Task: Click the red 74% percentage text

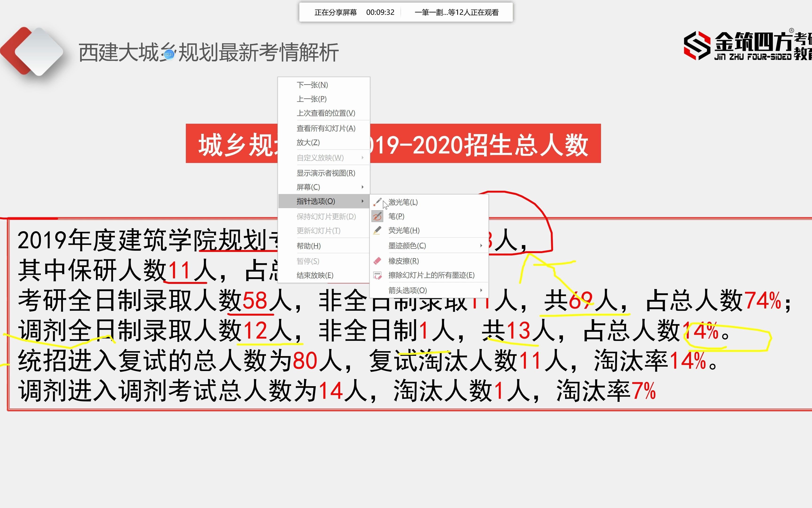Action: click(763, 300)
